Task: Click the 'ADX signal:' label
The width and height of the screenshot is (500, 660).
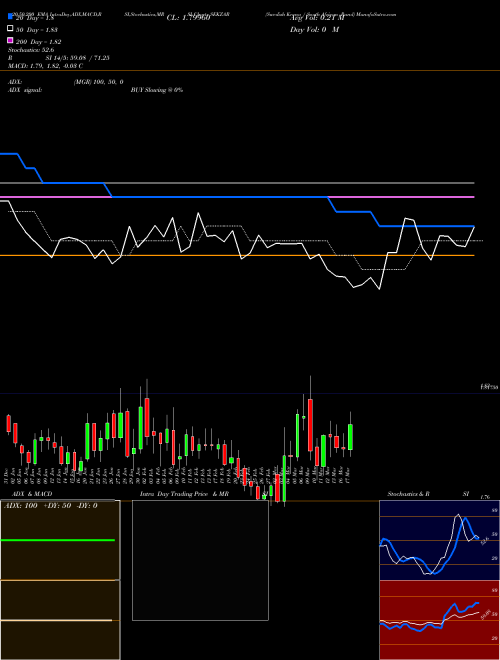Action: pyautogui.click(x=25, y=90)
